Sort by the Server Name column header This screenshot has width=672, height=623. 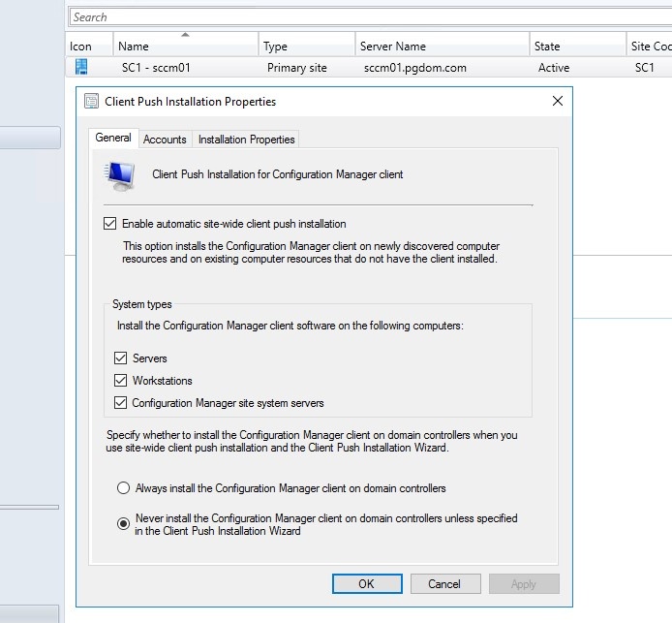pos(443,46)
